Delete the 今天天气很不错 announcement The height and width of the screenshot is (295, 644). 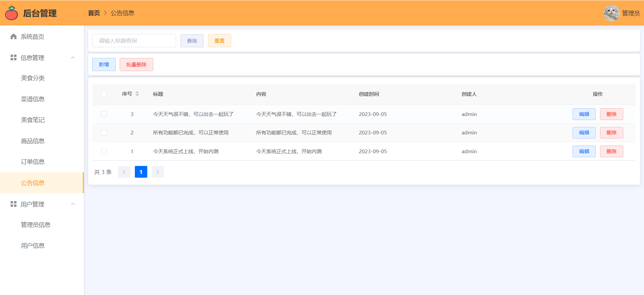point(611,114)
